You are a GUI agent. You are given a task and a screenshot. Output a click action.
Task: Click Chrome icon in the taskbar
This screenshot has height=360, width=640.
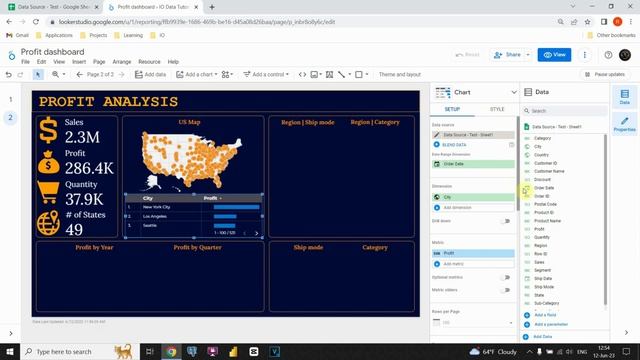click(x=171, y=351)
